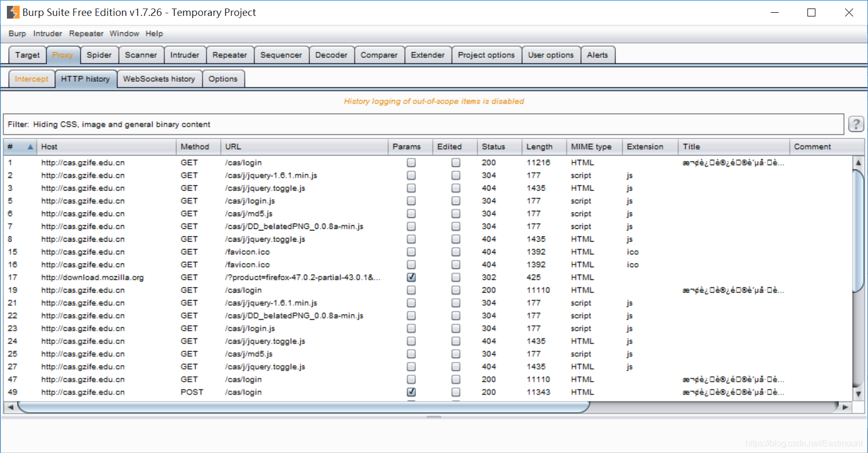Toggle Edited checkbox for request 47
868x453 pixels.
pyautogui.click(x=456, y=379)
